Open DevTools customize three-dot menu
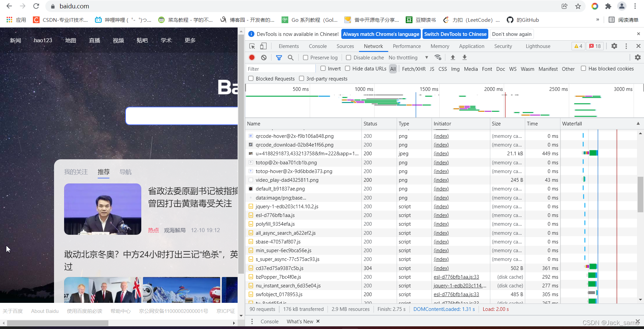The height and width of the screenshot is (329, 644). (x=626, y=46)
